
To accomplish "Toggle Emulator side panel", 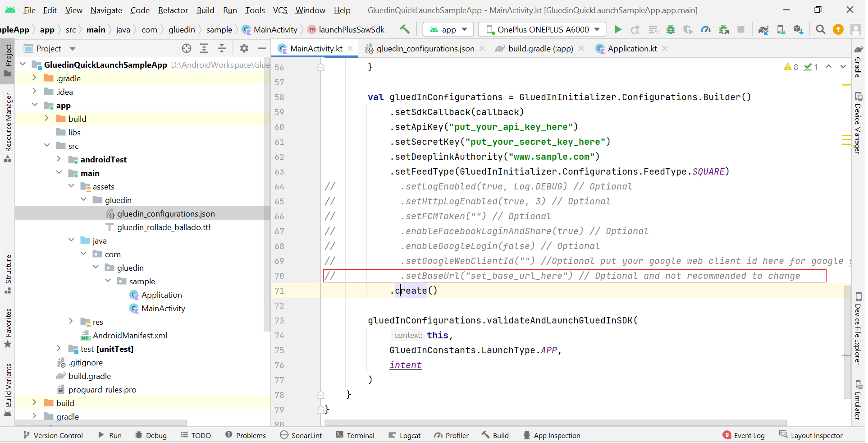I will click(858, 400).
